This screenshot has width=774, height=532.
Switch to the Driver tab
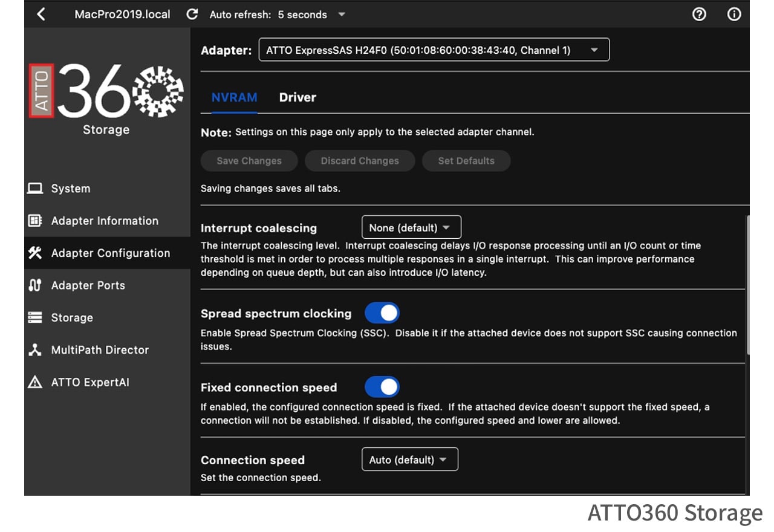pos(298,97)
